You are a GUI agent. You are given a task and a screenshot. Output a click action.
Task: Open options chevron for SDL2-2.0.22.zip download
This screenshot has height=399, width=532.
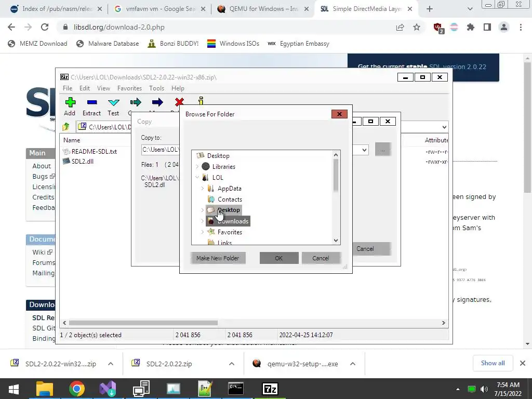232,364
